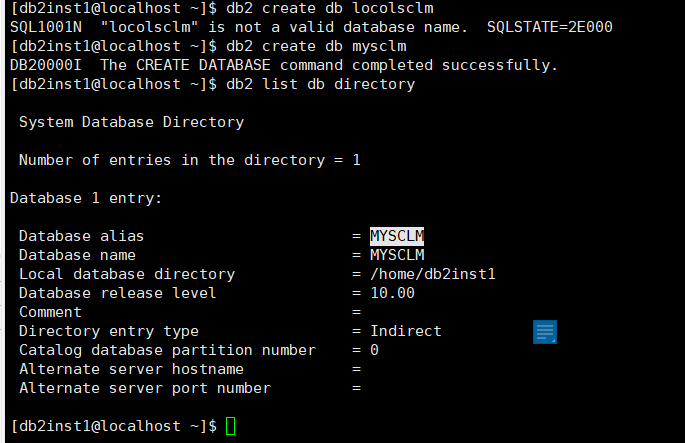
Task: Click the MYSCLM database name value
Action: point(397,255)
